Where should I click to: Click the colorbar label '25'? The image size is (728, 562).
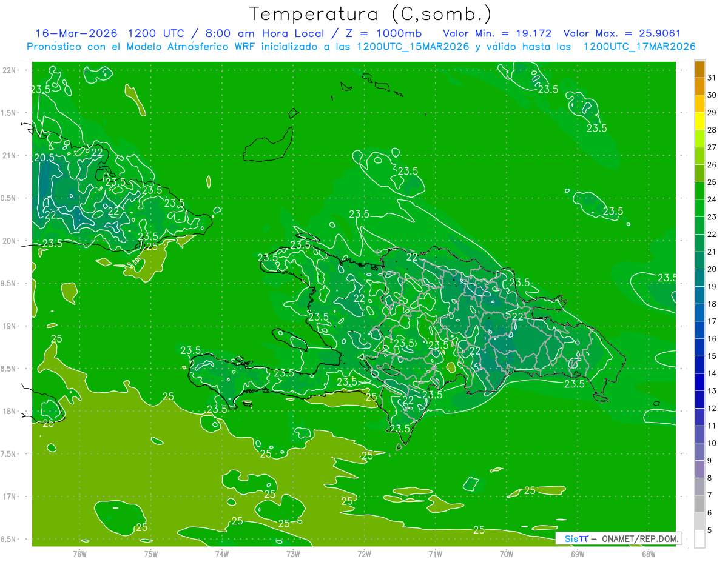(x=712, y=182)
